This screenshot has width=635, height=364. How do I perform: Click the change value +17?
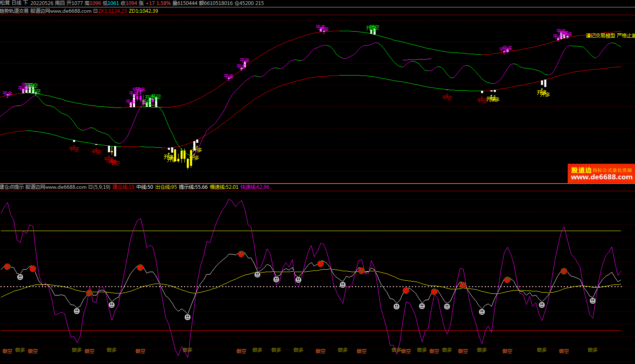pos(150,3)
